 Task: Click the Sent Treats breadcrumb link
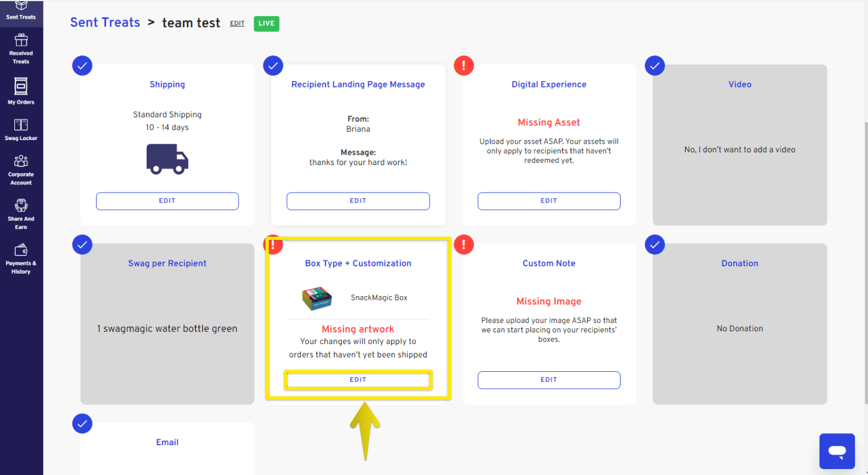point(105,22)
